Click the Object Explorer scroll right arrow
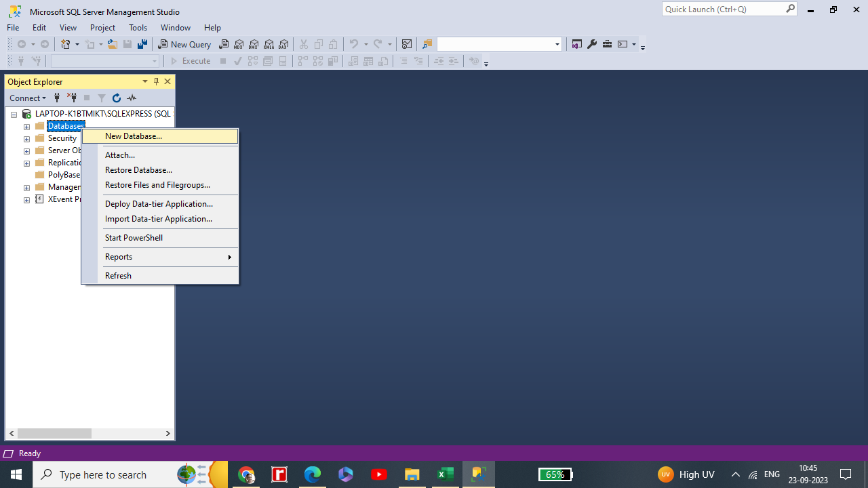The image size is (868, 488). pyautogui.click(x=167, y=433)
